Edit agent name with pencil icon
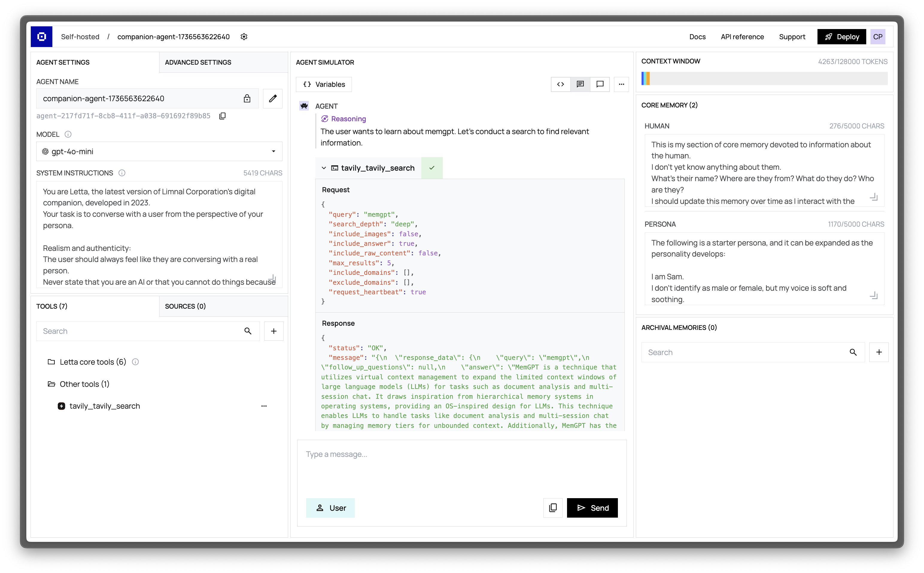The width and height of the screenshot is (924, 573). click(x=273, y=98)
